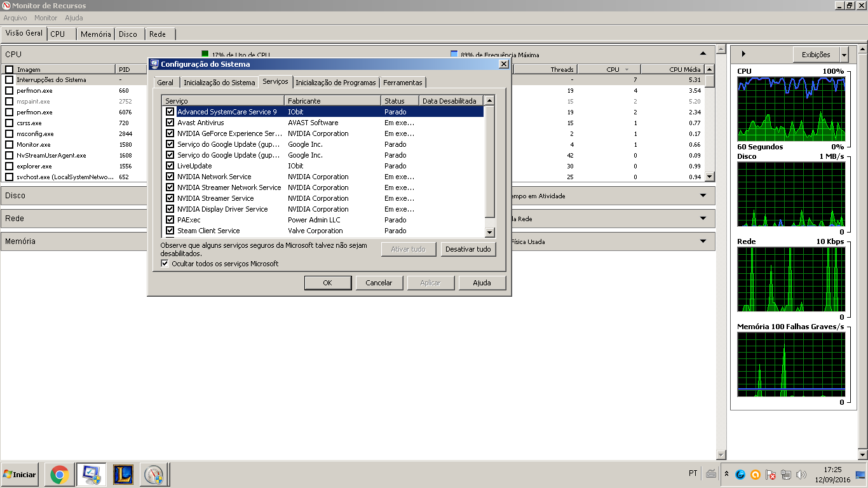Disable the PAExec service checkbox
Screen dimensions: 868x488
[170, 220]
